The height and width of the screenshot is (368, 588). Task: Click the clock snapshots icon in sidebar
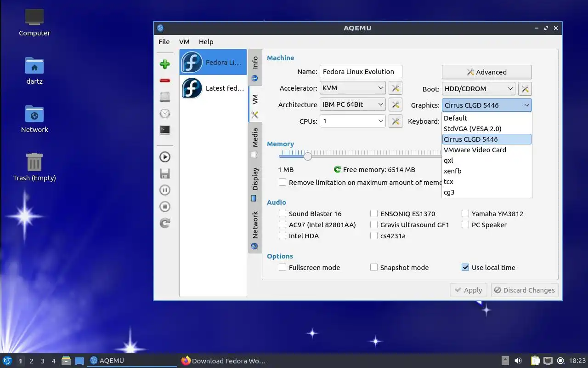point(165,114)
